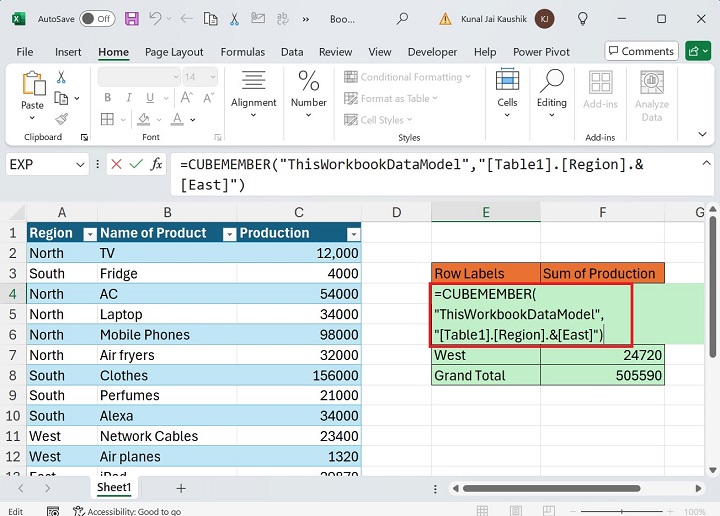Open Insert Function fx dialog
Viewport: 720px width, 516px height.
coord(157,164)
